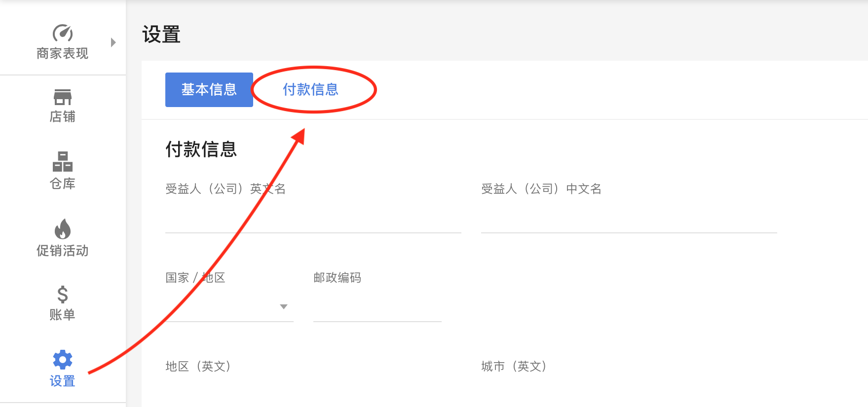Click the 设置 gear icon
This screenshot has height=407, width=868.
coord(62,361)
